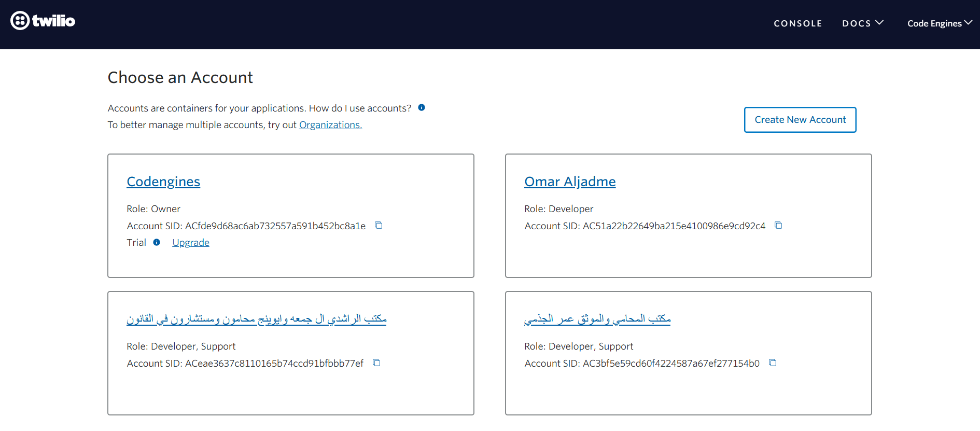Viewport: 980px width, 431px height.
Task: Copy the Codengines account SID
Action: (x=379, y=225)
